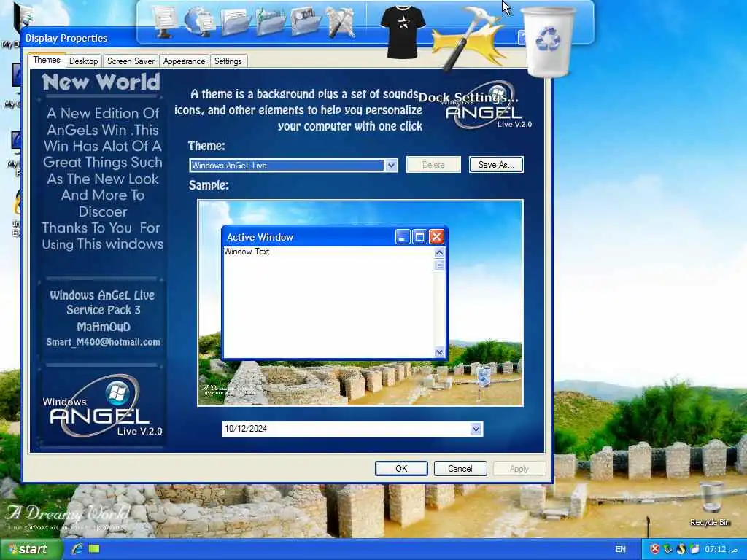747x560 pixels.
Task: Open Dock Settings hammer icon
Action: tap(469, 38)
